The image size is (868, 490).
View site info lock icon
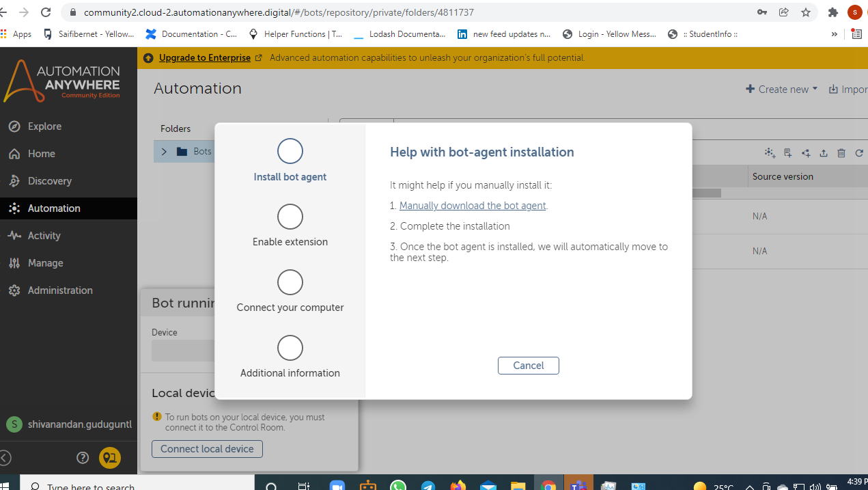(x=73, y=12)
